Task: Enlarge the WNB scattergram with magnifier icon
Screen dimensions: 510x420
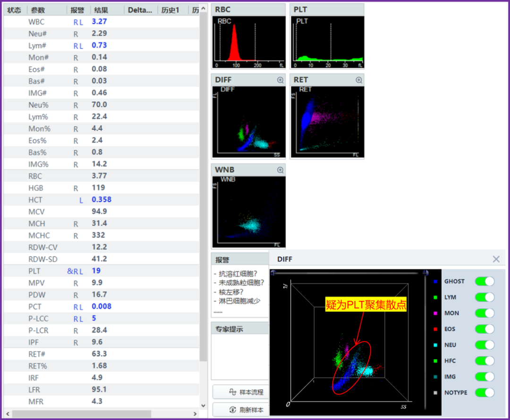Action: 280,170
